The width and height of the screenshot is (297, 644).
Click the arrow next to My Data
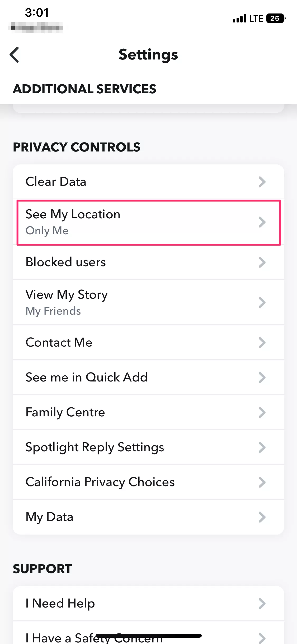[x=262, y=517]
